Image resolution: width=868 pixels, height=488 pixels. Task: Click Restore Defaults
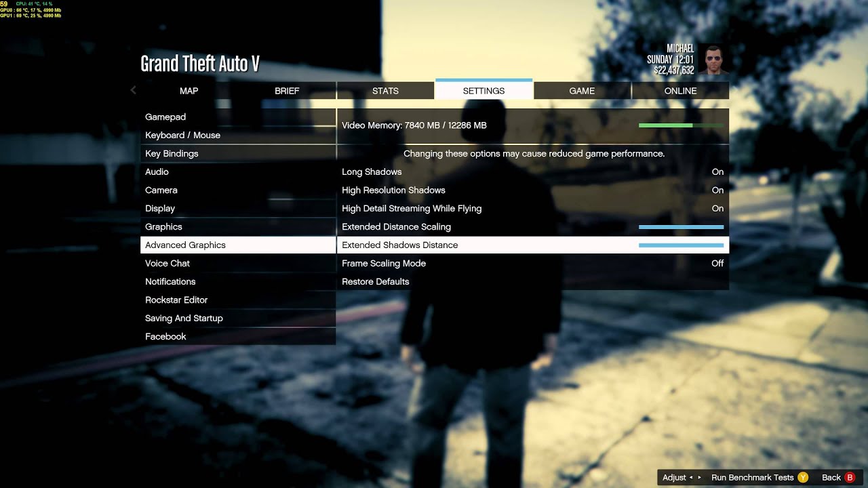tap(533, 282)
